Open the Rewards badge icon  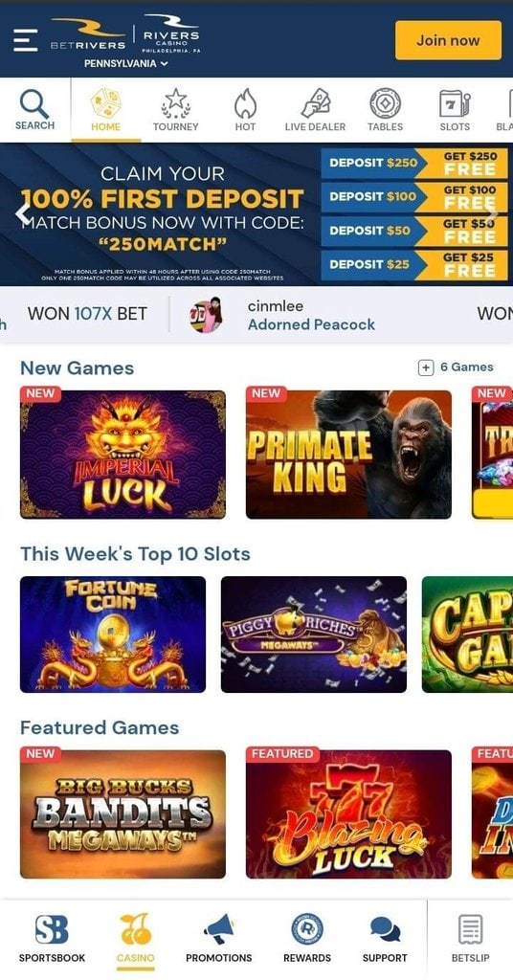[x=307, y=928]
